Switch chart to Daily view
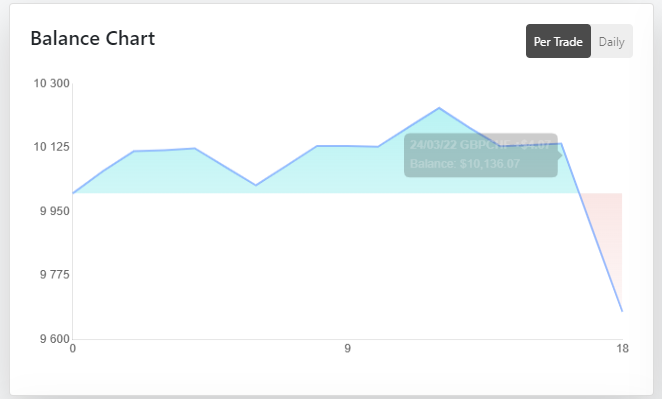 (611, 41)
